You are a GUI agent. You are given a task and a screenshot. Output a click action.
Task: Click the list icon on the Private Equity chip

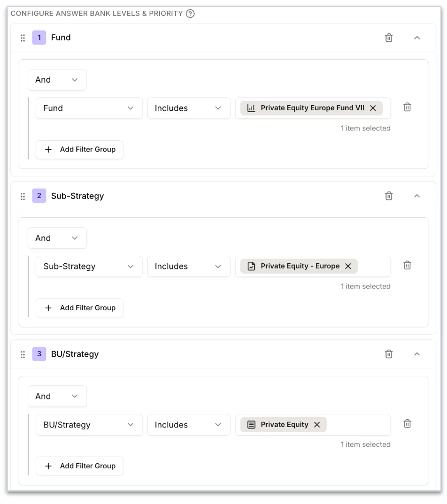pos(251,425)
